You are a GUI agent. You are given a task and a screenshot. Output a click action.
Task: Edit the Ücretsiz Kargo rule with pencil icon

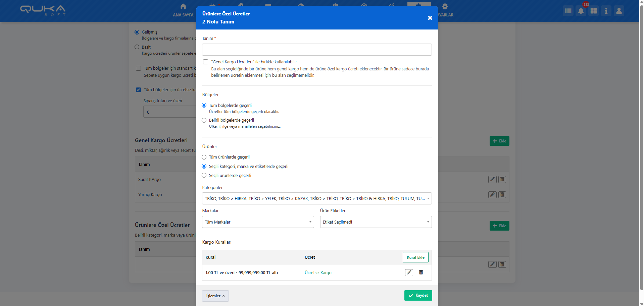(409, 272)
